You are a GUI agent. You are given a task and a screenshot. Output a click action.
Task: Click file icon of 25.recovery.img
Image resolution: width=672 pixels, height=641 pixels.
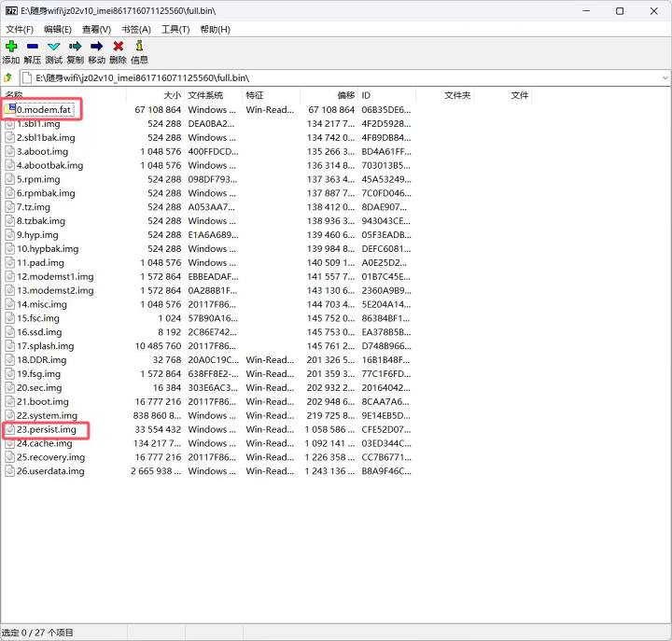(9, 457)
